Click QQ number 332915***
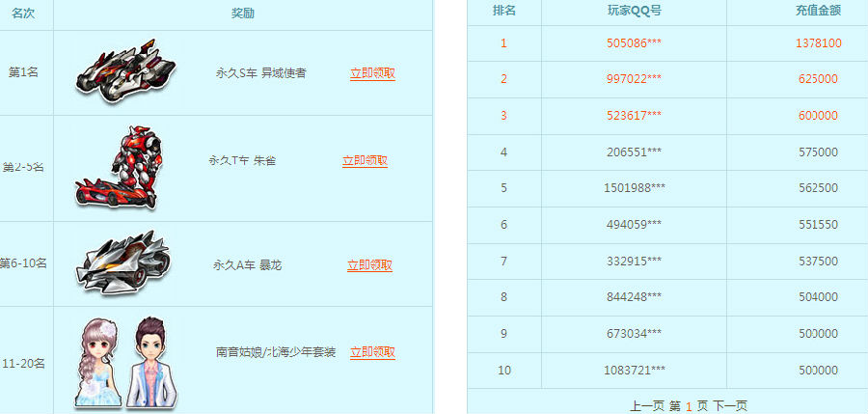Screen dimensions: 868x414 pyautogui.click(x=635, y=261)
